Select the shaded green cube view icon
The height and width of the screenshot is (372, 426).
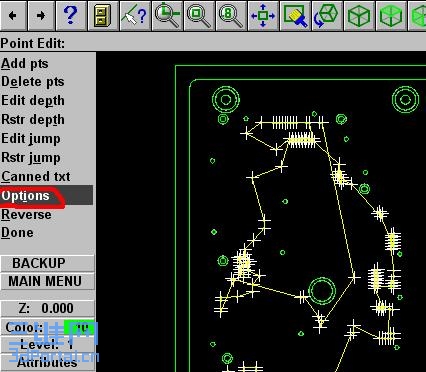point(391,15)
